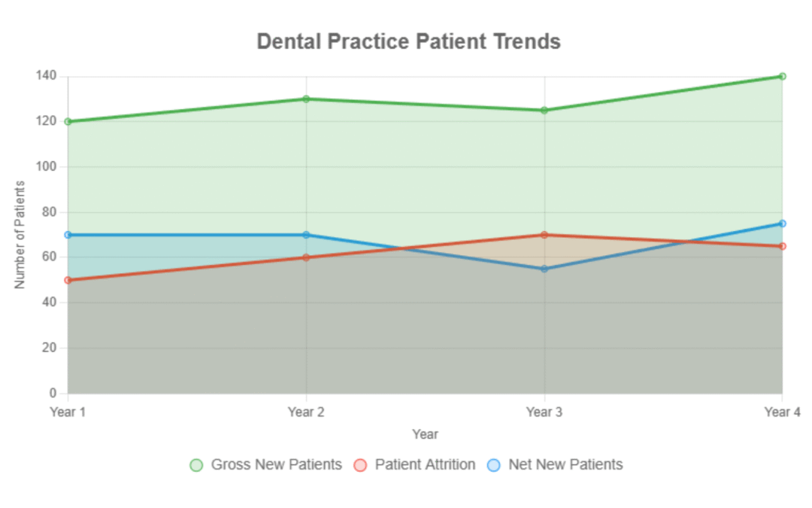Viewport: 812px width, 508px height.
Task: Click the Gross New Patients Year 4 point at 140
Action: [782, 77]
